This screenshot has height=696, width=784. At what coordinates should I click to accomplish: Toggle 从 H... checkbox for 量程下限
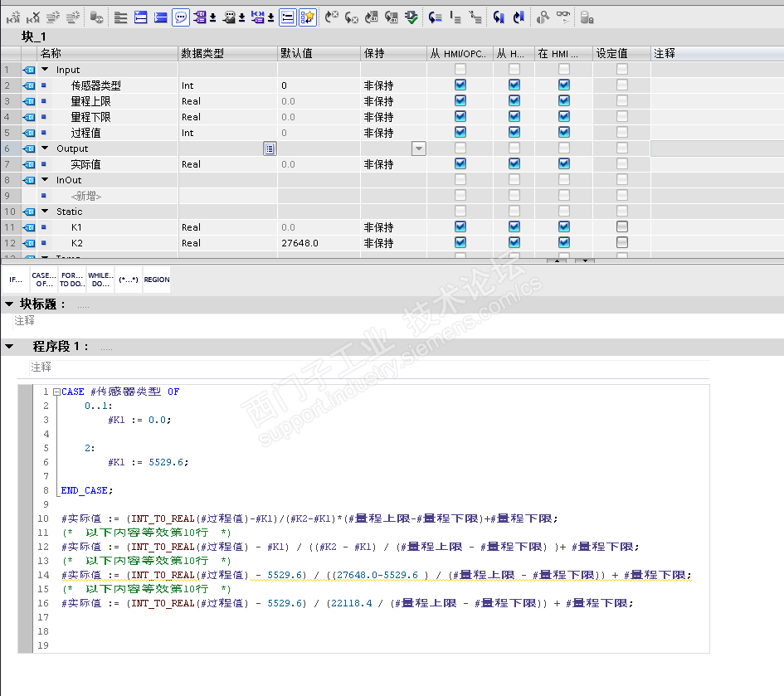click(x=514, y=116)
